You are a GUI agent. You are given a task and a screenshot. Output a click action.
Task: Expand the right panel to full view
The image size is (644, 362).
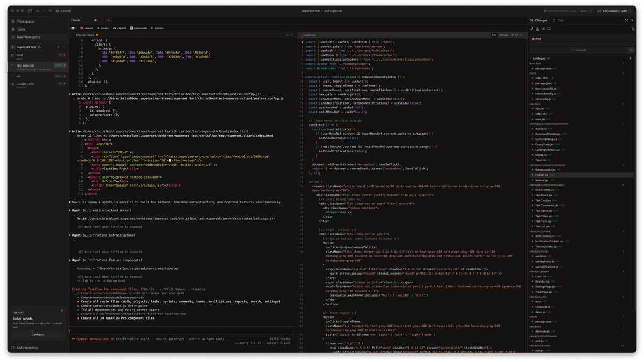pos(626,20)
